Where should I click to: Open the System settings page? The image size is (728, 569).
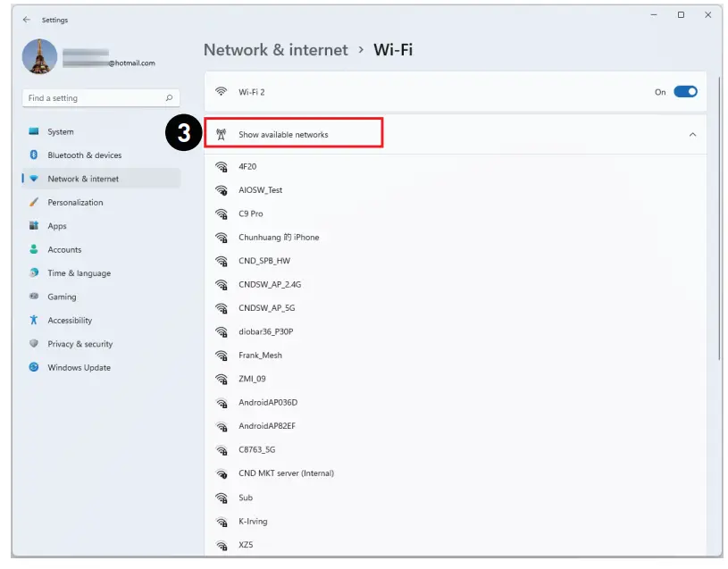coord(61,132)
